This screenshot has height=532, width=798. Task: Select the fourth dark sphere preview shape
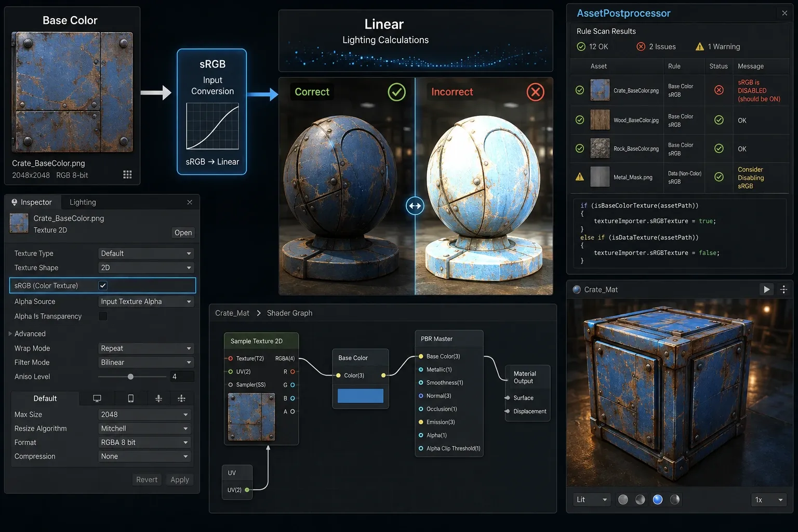point(675,499)
